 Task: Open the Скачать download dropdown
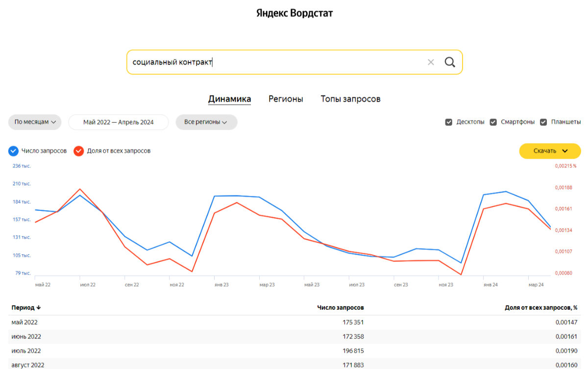point(550,151)
